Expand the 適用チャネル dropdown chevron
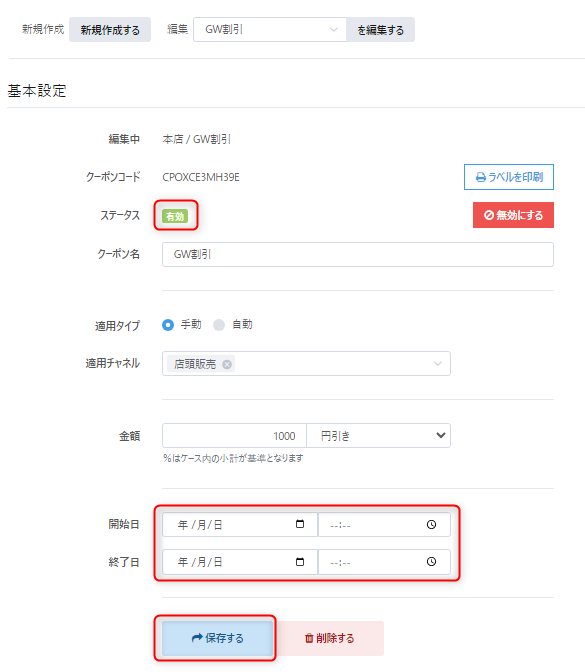 click(x=438, y=364)
